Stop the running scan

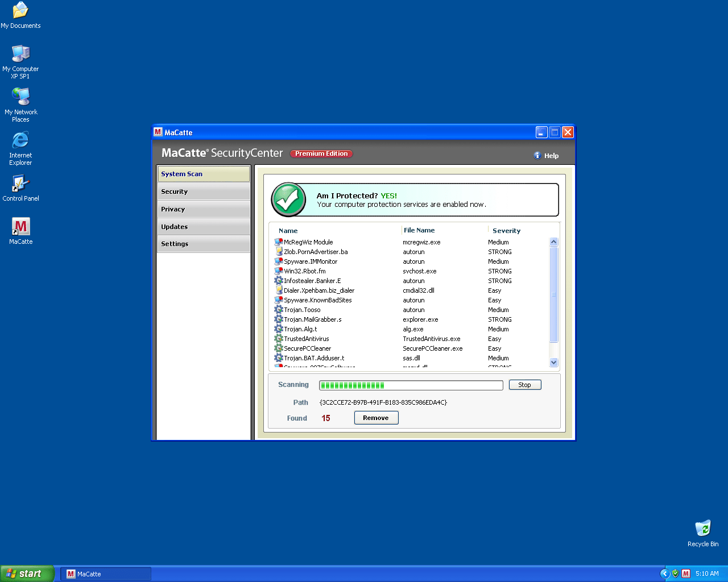[524, 385]
